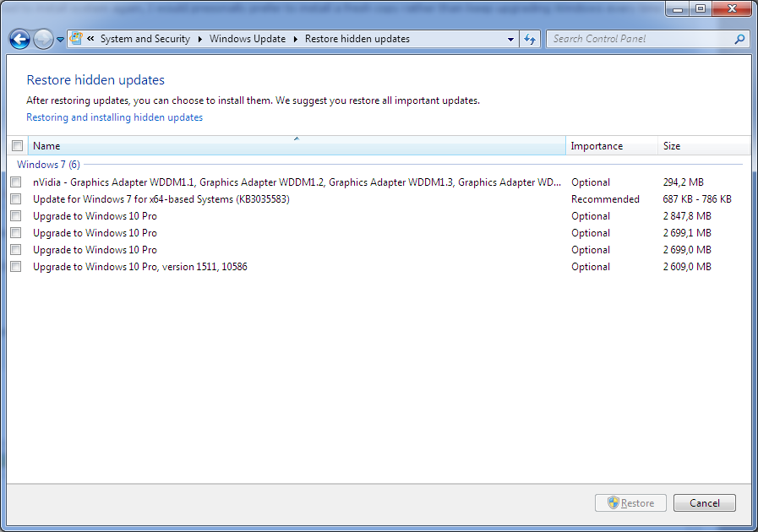The image size is (758, 532).
Task: Check the KB3035583 update checkbox
Action: click(16, 199)
